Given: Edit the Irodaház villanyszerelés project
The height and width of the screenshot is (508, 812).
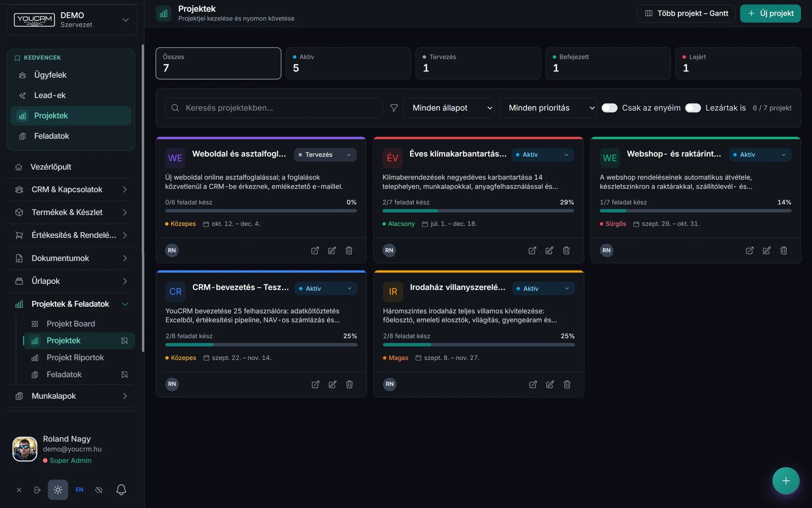Looking at the screenshot, I should pos(550,384).
